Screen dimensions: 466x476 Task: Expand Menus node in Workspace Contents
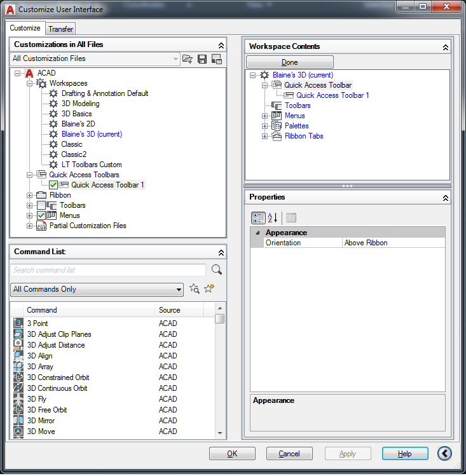(264, 116)
